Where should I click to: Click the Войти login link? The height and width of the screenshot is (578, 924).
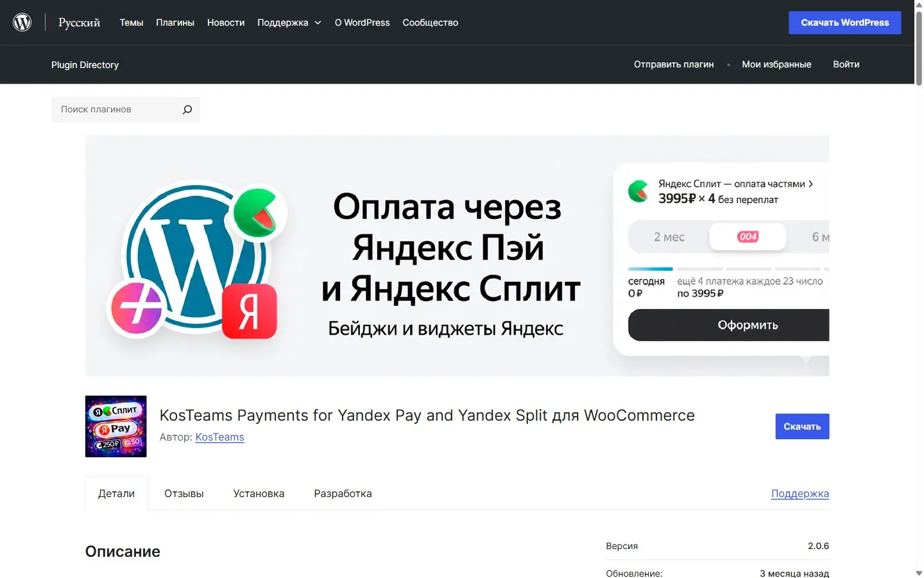(x=846, y=64)
